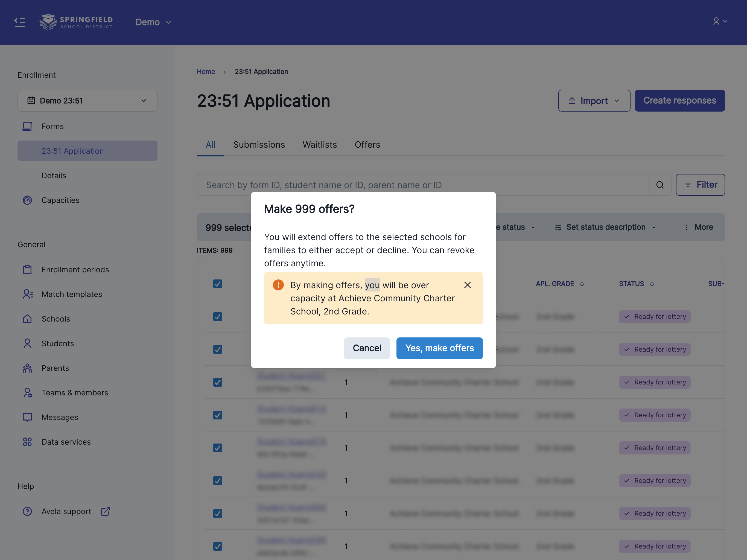This screenshot has height=560, width=747.
Task: Open the user account menu
Action: (x=720, y=22)
